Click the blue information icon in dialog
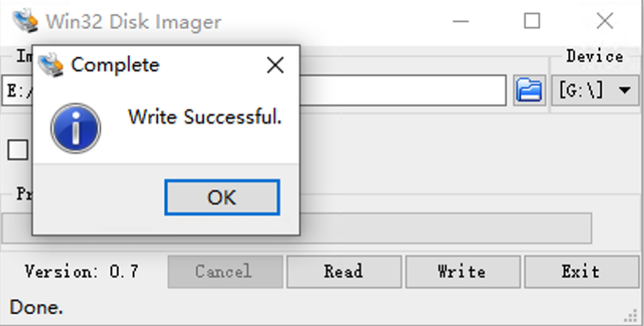Viewport: 644px width, 326px height. point(75,128)
